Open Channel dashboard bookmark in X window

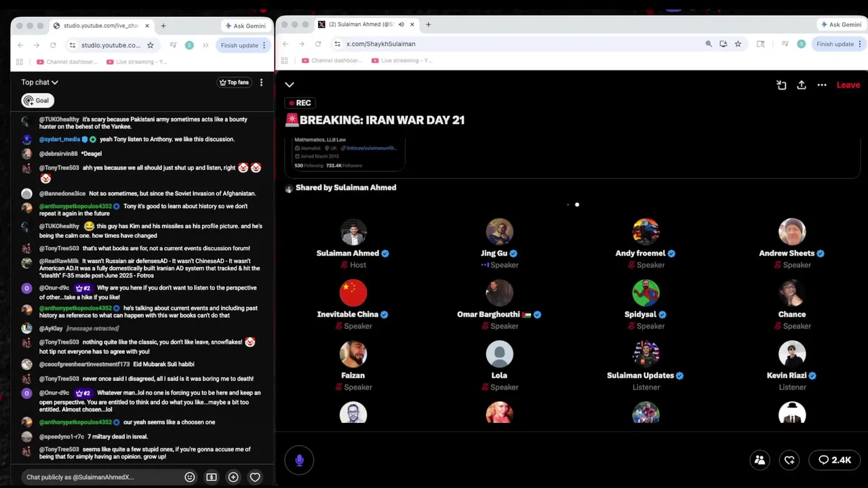click(332, 60)
